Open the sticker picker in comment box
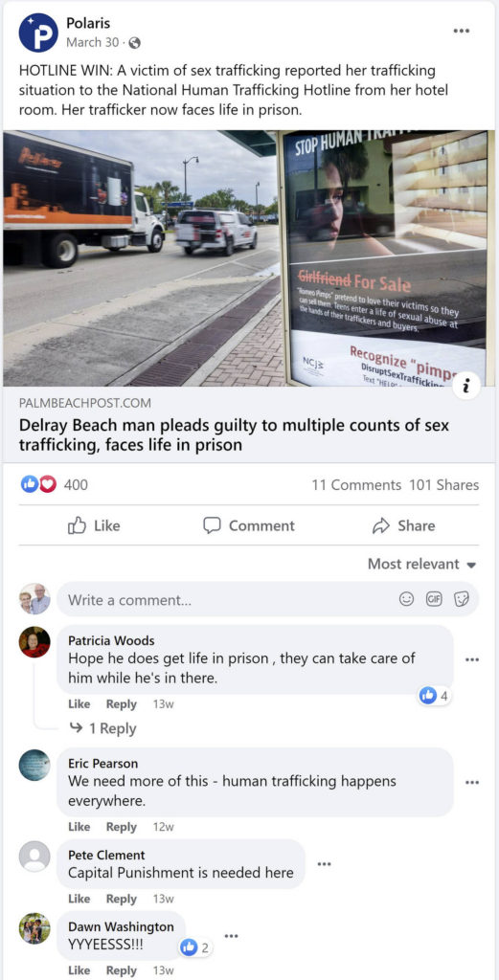 pyautogui.click(x=461, y=599)
